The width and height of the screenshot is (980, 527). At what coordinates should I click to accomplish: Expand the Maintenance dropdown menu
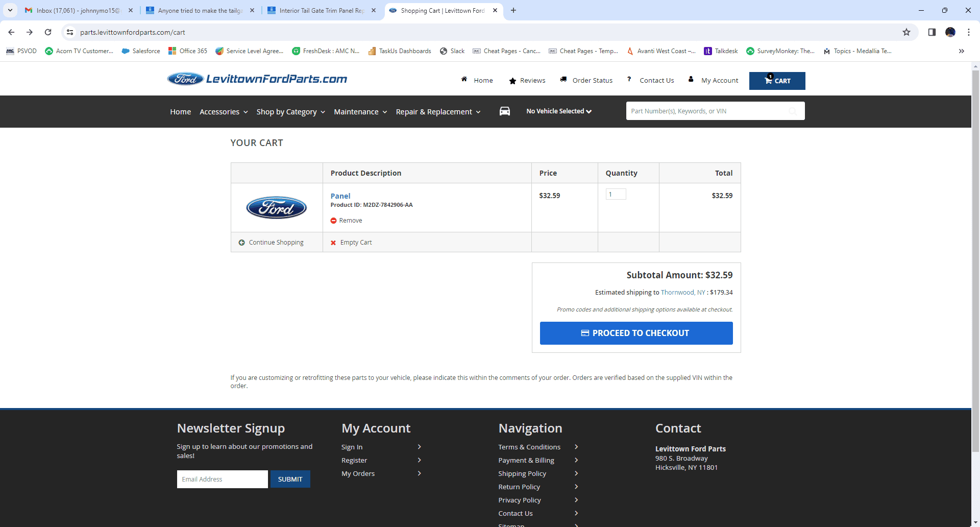(x=360, y=112)
